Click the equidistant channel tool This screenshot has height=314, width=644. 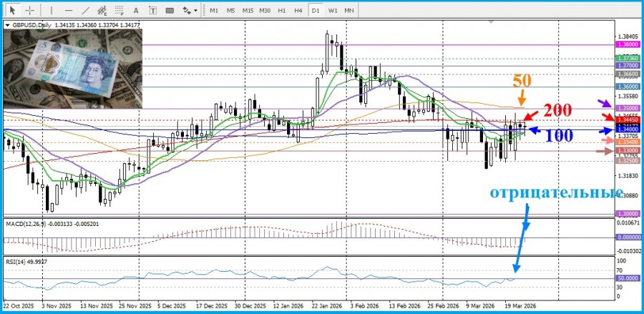pos(104,11)
